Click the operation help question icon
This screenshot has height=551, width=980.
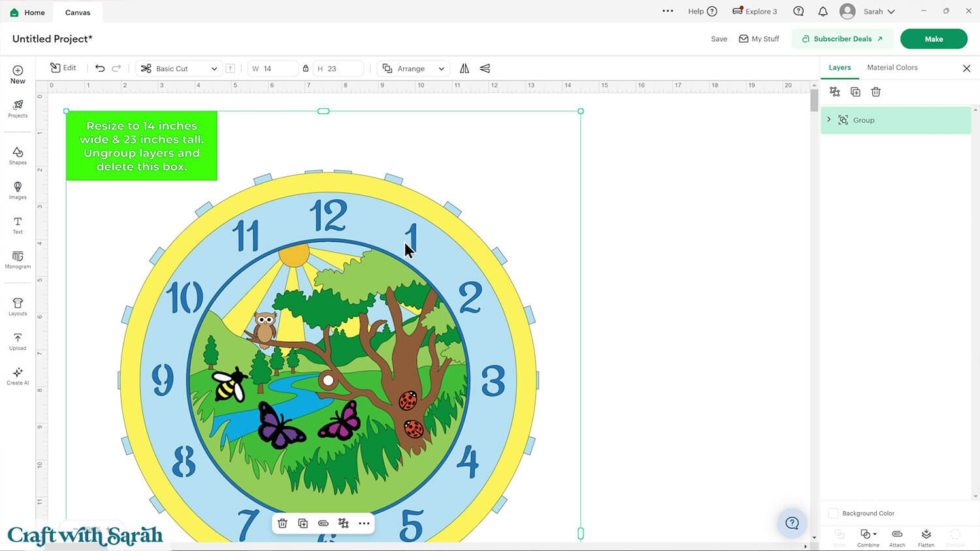(x=230, y=69)
